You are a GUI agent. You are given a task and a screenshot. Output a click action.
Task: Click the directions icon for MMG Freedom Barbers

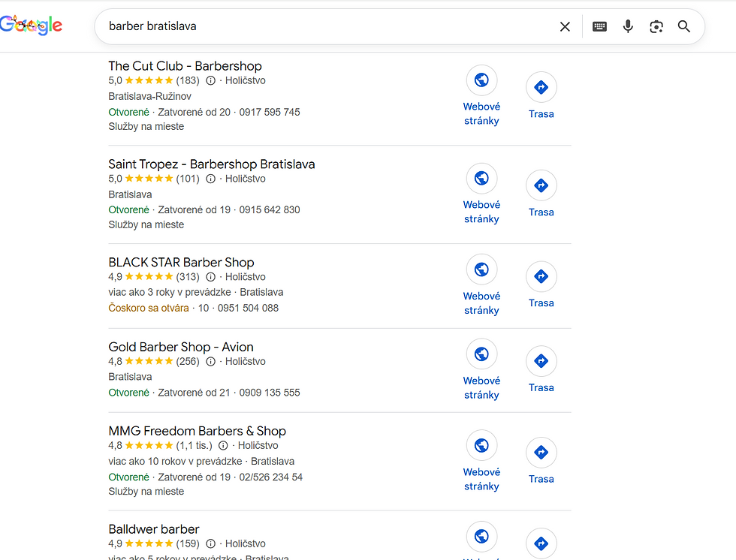[x=541, y=453]
